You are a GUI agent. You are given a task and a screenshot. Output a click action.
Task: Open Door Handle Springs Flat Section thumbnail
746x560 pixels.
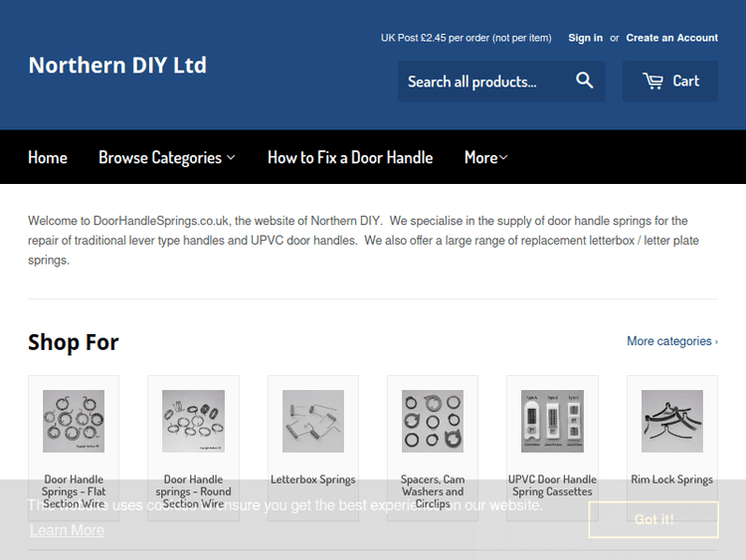(74, 421)
